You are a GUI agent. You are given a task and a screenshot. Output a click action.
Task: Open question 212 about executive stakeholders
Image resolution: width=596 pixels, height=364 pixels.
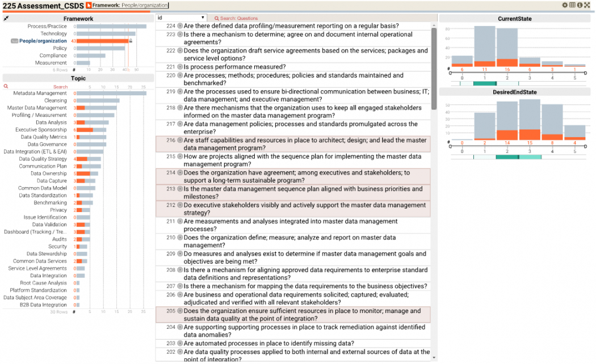coord(304,209)
